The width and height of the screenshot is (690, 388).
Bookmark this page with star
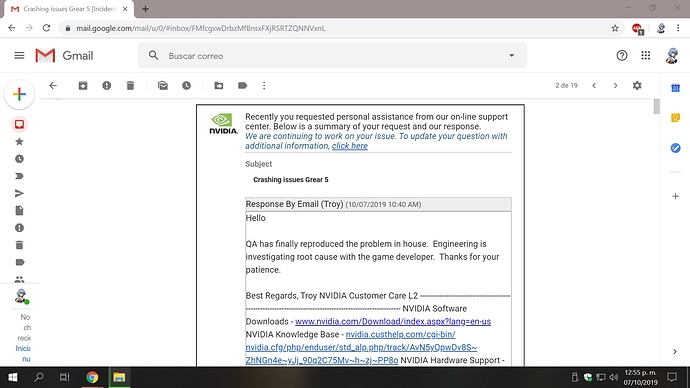[x=615, y=28]
